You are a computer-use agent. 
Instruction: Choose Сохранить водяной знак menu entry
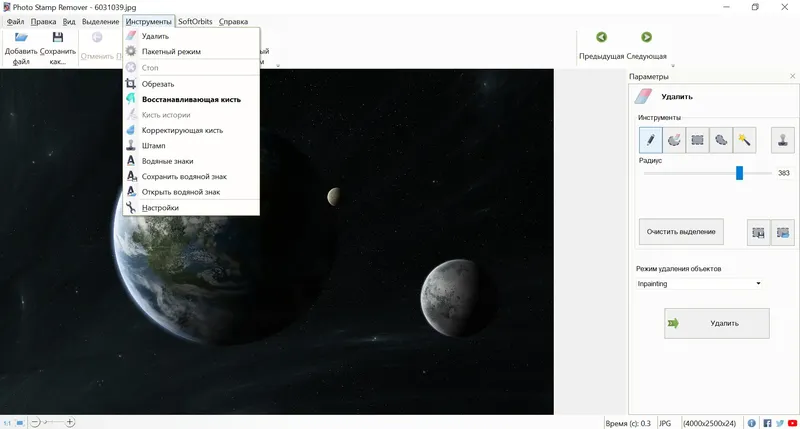point(191,176)
